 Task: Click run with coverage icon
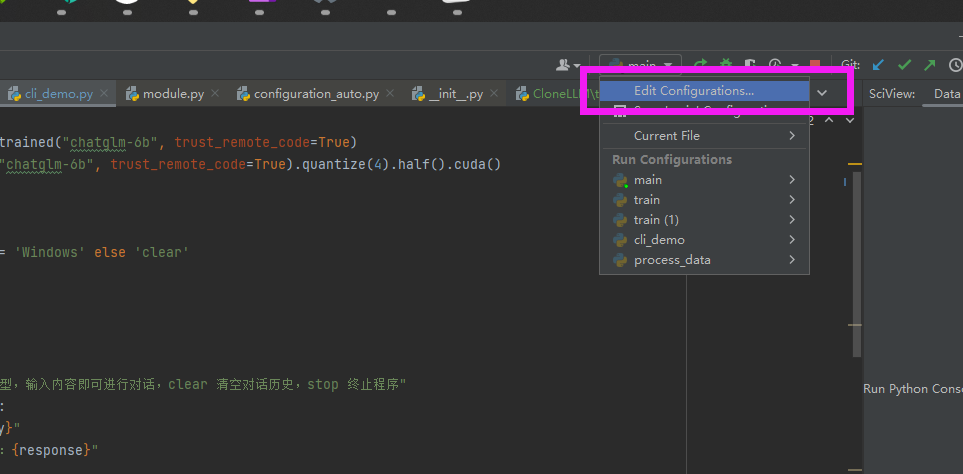pyautogui.click(x=750, y=64)
